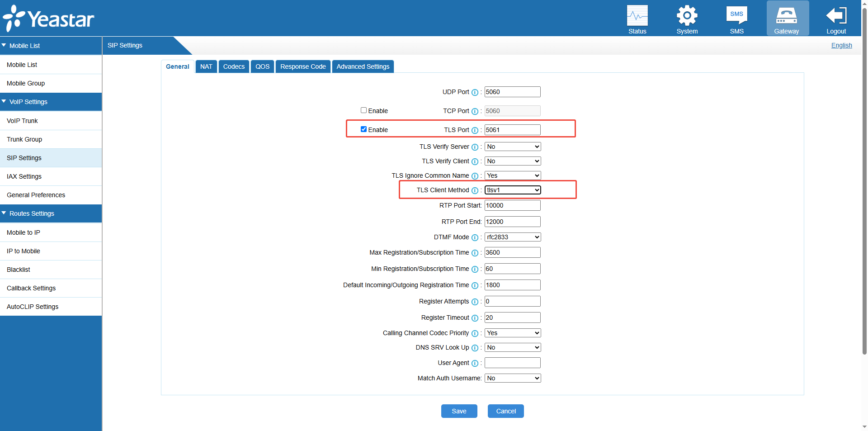This screenshot has height=431, width=868.
Task: Click the Yeastar logo
Action: click(49, 18)
